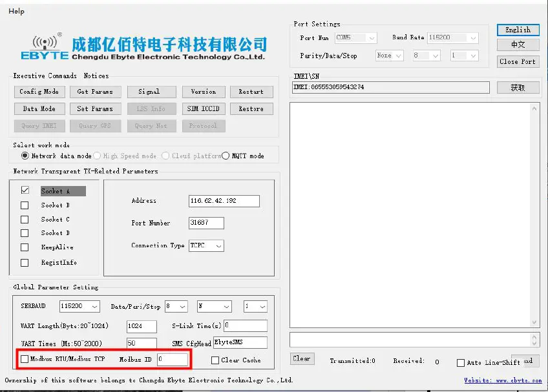Click the Config Mode button
This screenshot has width=548, height=392.
[39, 92]
